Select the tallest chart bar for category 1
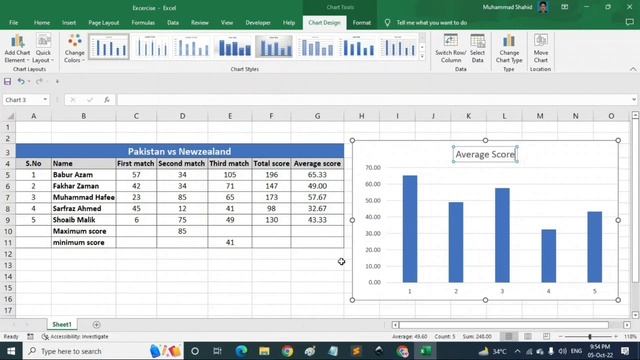The width and height of the screenshot is (640, 360). (410, 229)
